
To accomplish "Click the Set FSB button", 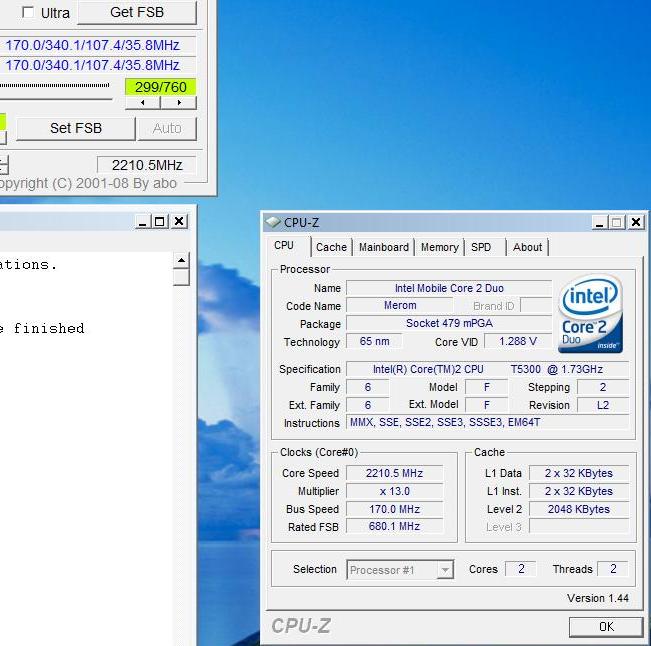I will pyautogui.click(x=76, y=128).
